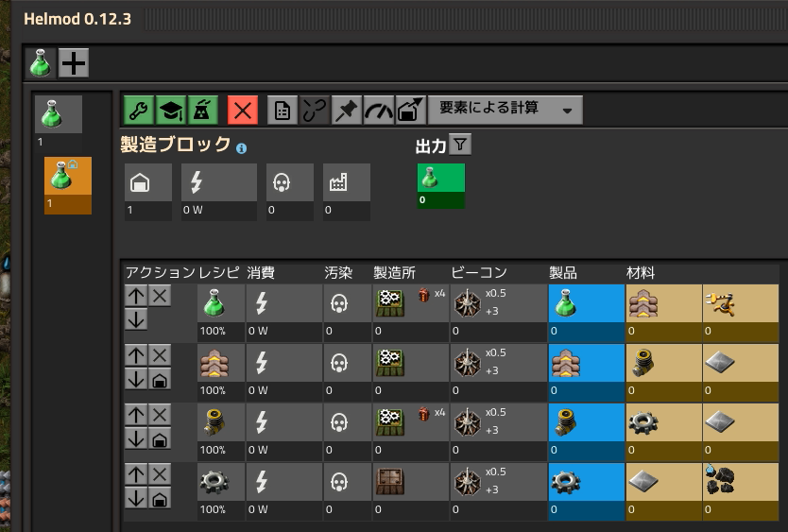Click the brown machine in the gear row

tap(390, 482)
